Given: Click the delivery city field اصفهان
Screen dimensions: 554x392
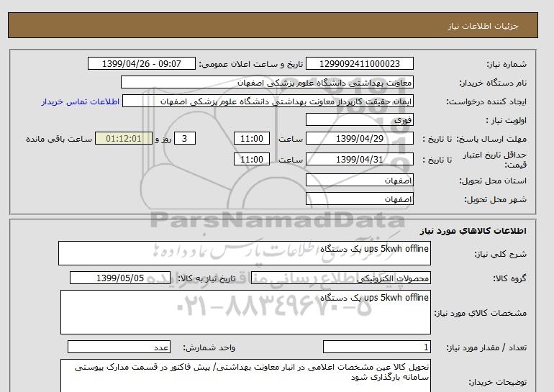Looking at the screenshot, I should [359, 199].
